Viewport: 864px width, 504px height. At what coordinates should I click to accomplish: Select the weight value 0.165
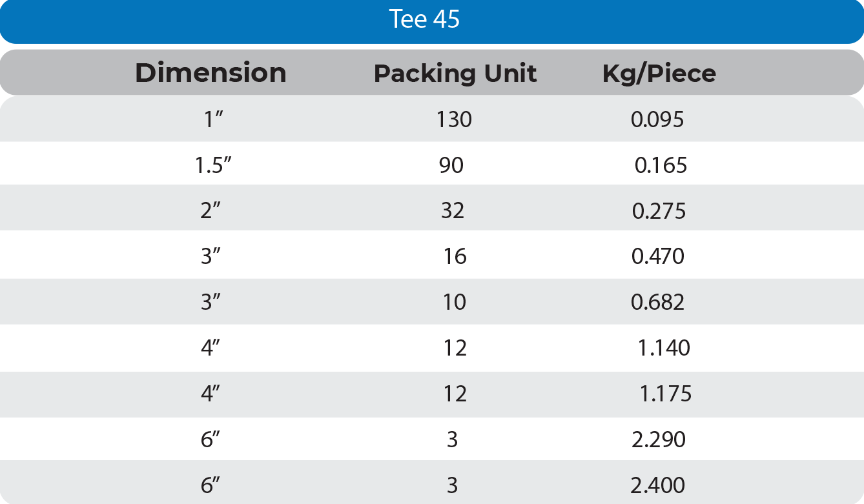(x=661, y=166)
